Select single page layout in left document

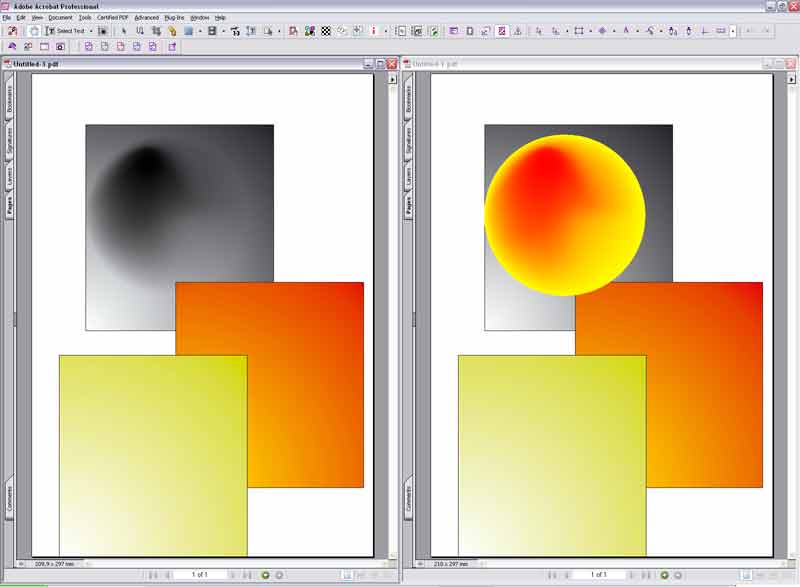click(347, 575)
